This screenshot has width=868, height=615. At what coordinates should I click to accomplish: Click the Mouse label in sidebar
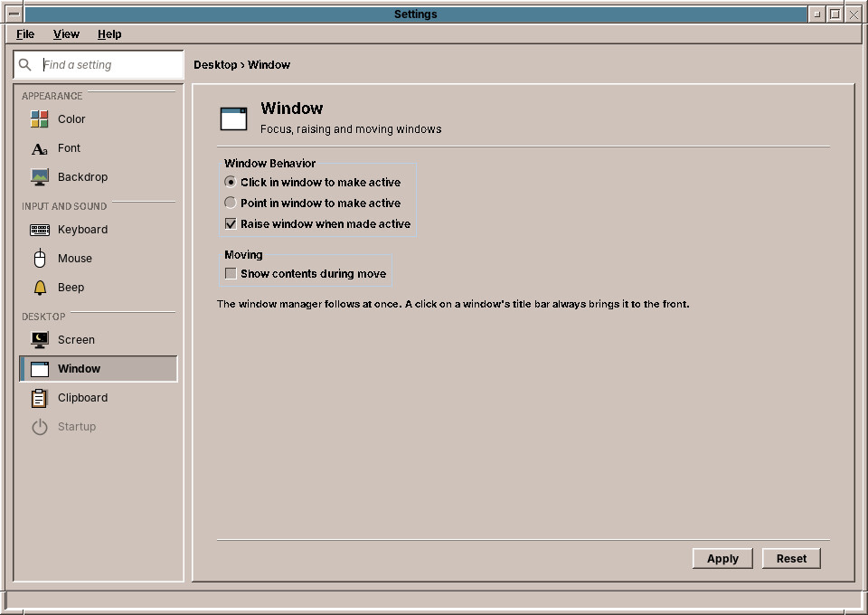75,259
